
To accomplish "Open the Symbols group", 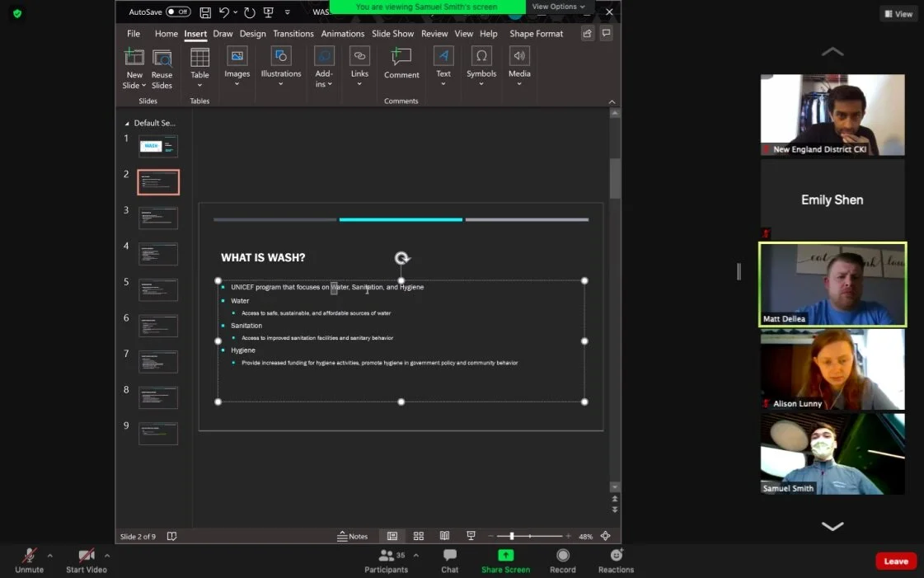I will 481,67.
